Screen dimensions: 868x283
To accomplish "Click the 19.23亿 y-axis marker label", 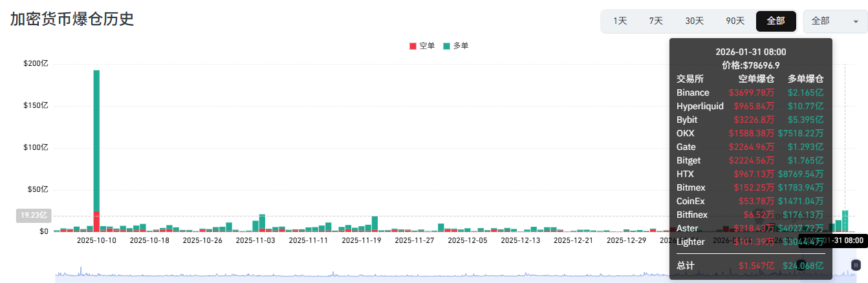I will coord(32,216).
